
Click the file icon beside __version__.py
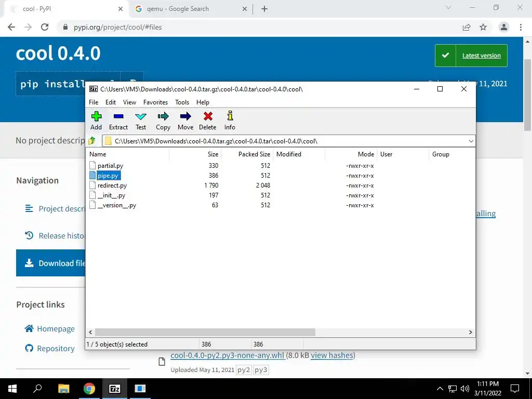92,205
